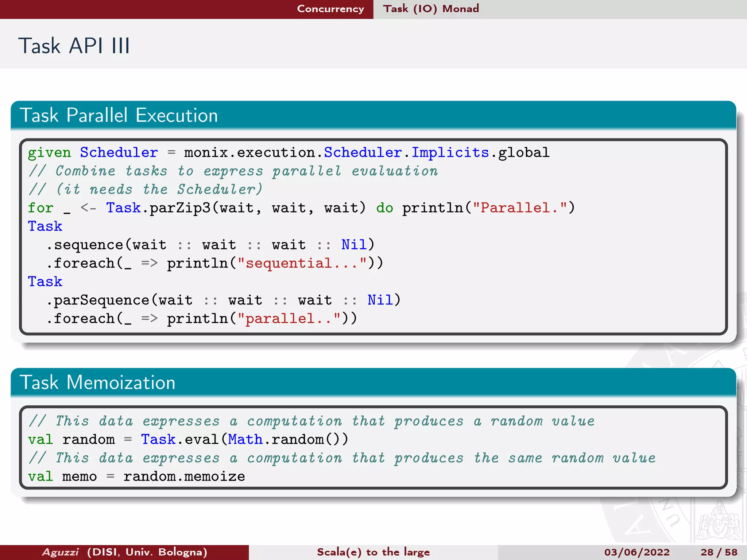Click the 'given Scheduler' code line
The image size is (747, 560).
(x=289, y=152)
